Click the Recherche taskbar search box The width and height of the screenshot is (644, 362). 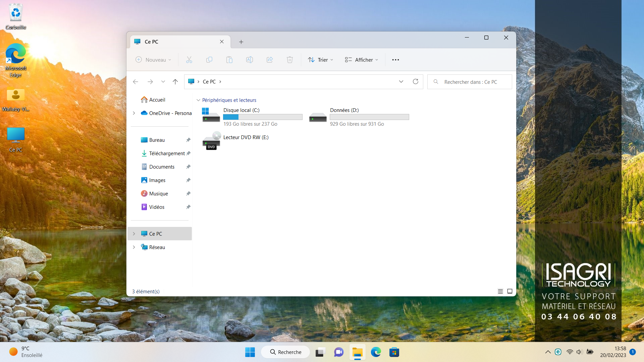pos(285,352)
